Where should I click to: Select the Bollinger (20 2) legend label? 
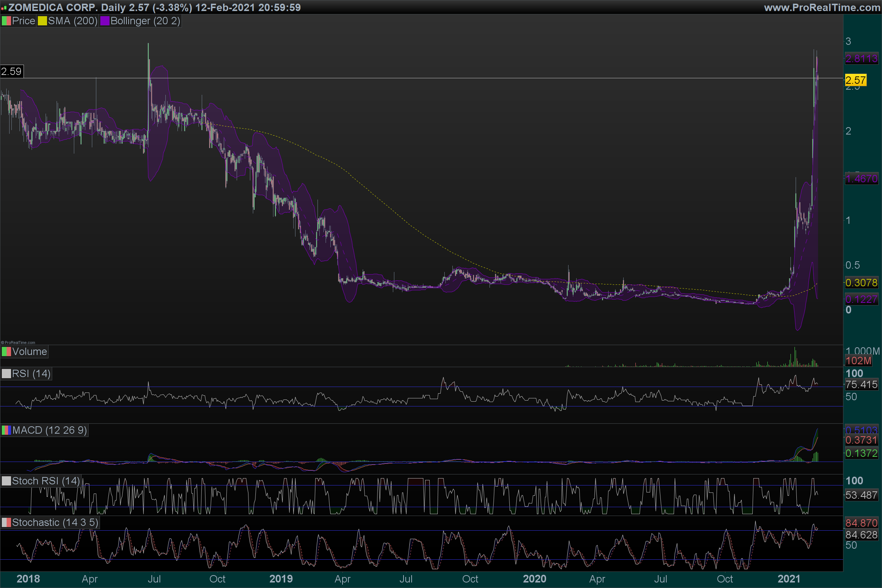pos(145,21)
